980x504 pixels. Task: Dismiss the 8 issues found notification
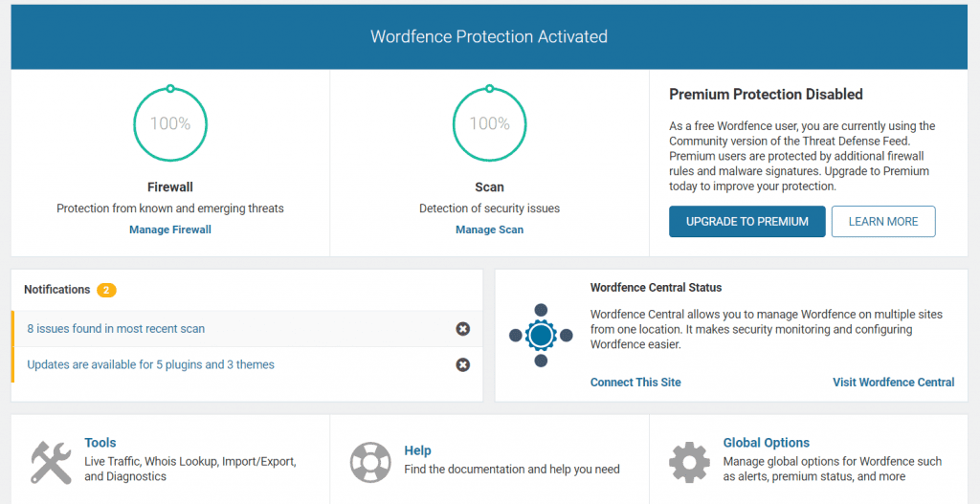463,329
